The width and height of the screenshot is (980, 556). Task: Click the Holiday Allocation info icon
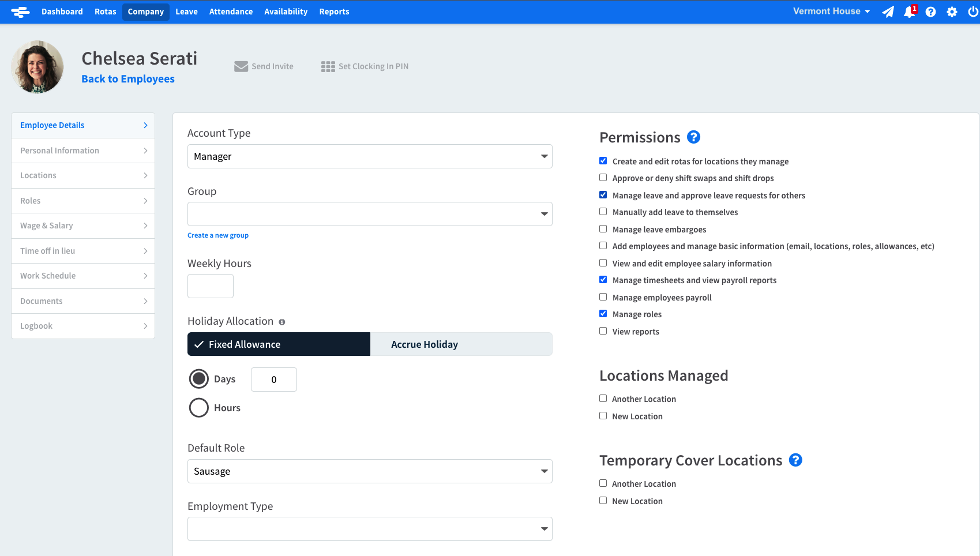pos(281,321)
